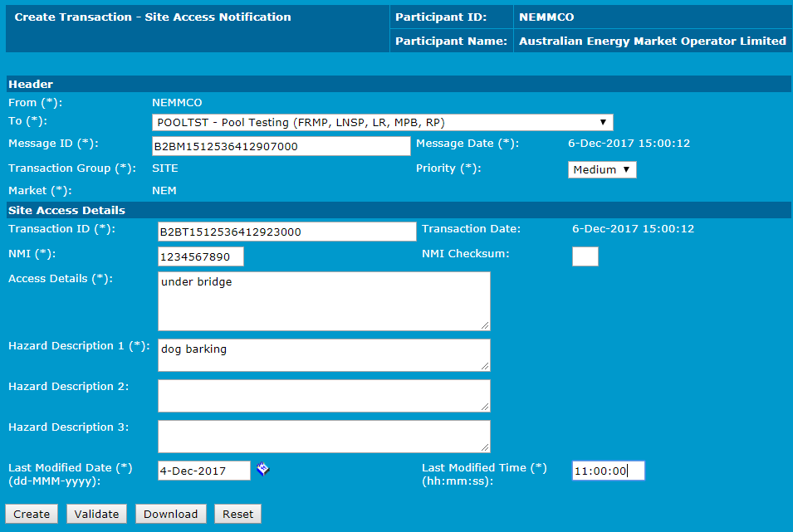Viewport: 793px width, 532px height.
Task: Select the NMI input field
Action: pyautogui.click(x=200, y=256)
